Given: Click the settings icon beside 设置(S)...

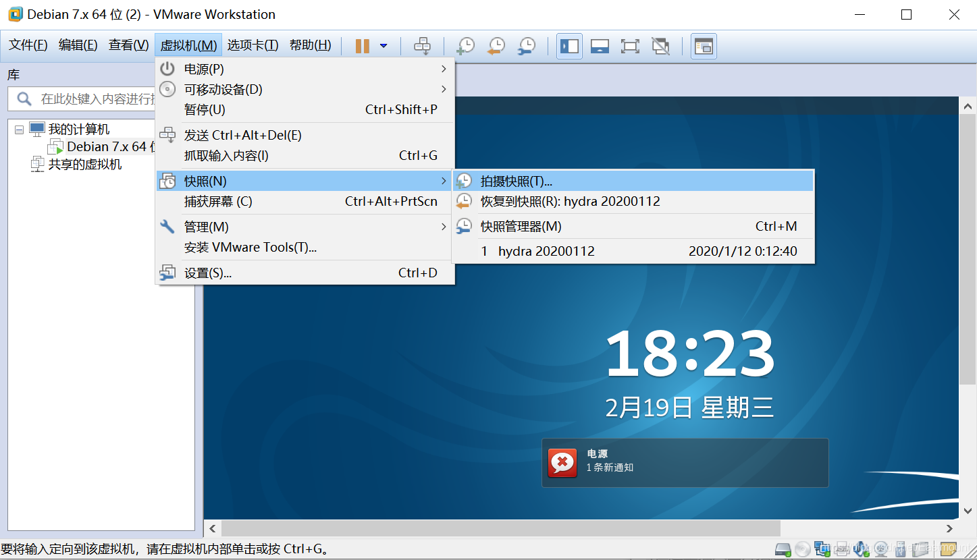Looking at the screenshot, I should click(167, 273).
